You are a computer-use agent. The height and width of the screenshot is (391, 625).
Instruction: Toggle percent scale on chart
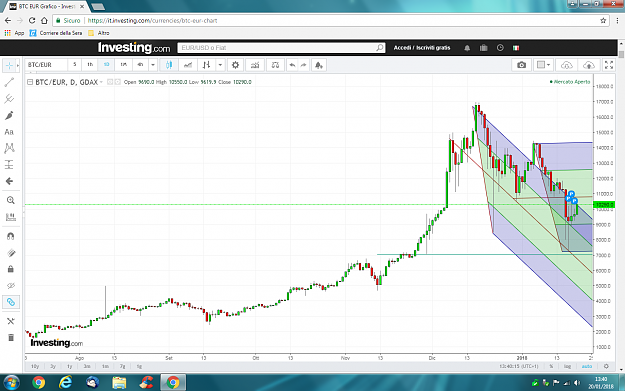551,366
